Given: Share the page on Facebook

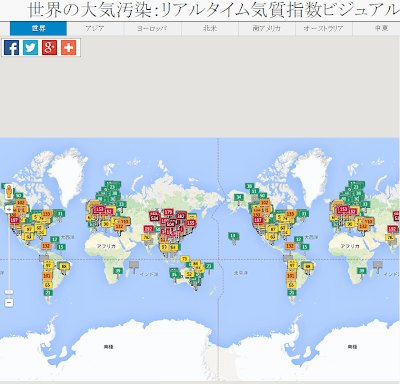Looking at the screenshot, I should (x=11, y=47).
